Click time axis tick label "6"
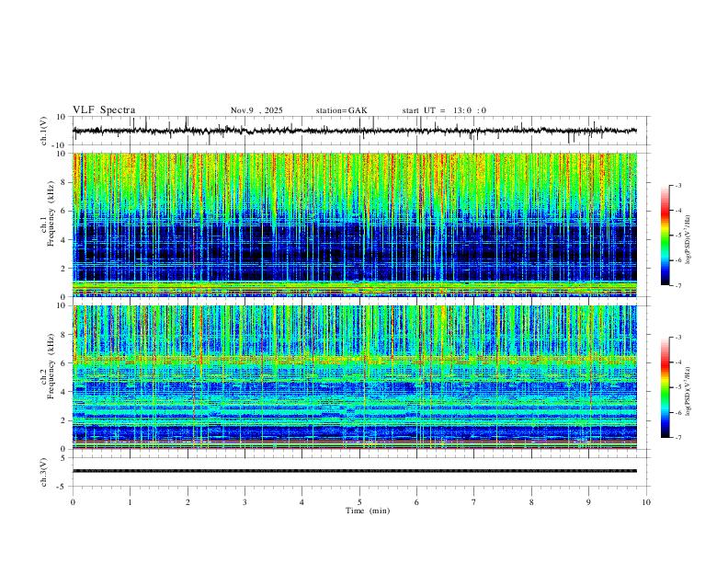 (416, 502)
